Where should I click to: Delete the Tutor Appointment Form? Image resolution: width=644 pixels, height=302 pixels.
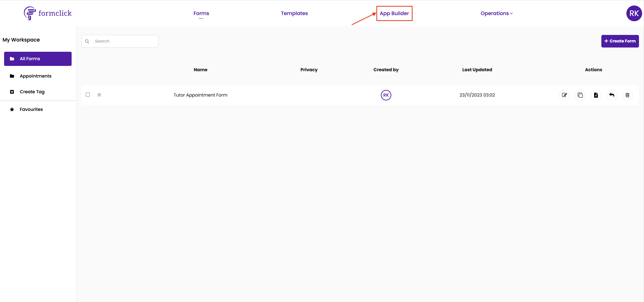point(627,95)
